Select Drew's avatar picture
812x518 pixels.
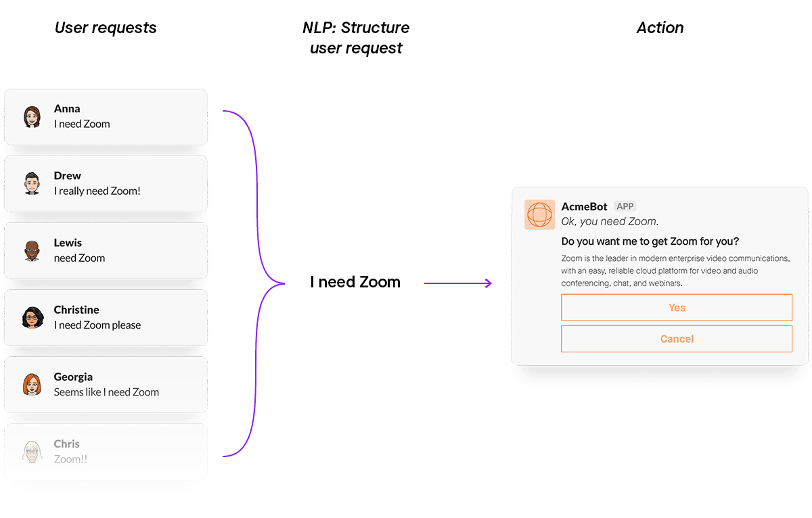[32, 183]
